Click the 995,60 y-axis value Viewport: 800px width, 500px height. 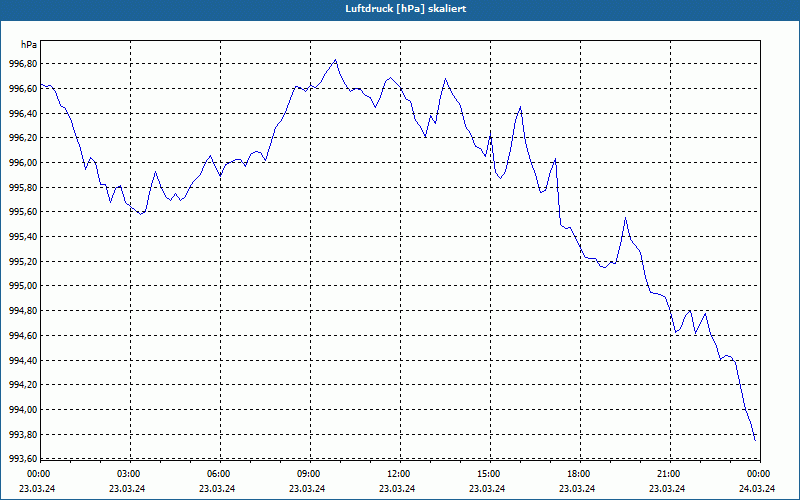pyautogui.click(x=22, y=212)
